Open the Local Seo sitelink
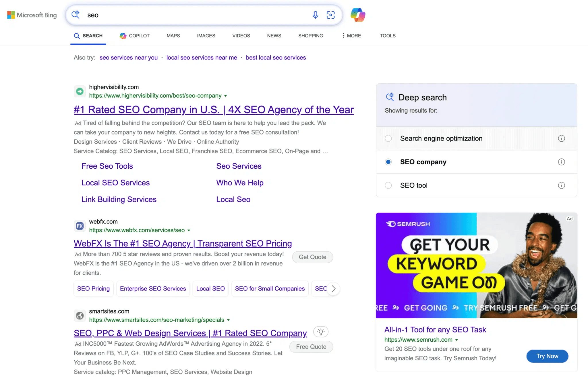Image resolution: width=588 pixels, height=381 pixels. pyautogui.click(x=233, y=199)
